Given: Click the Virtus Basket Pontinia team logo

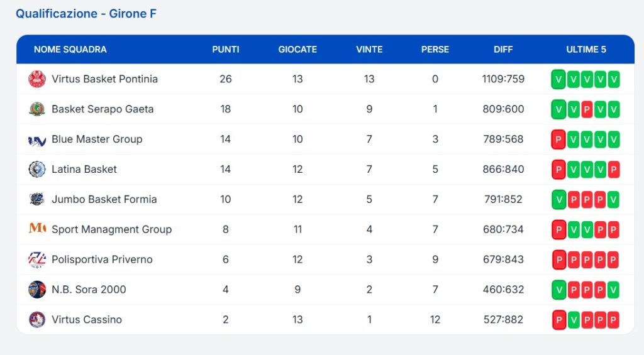Looking at the screenshot, I should [37, 79].
